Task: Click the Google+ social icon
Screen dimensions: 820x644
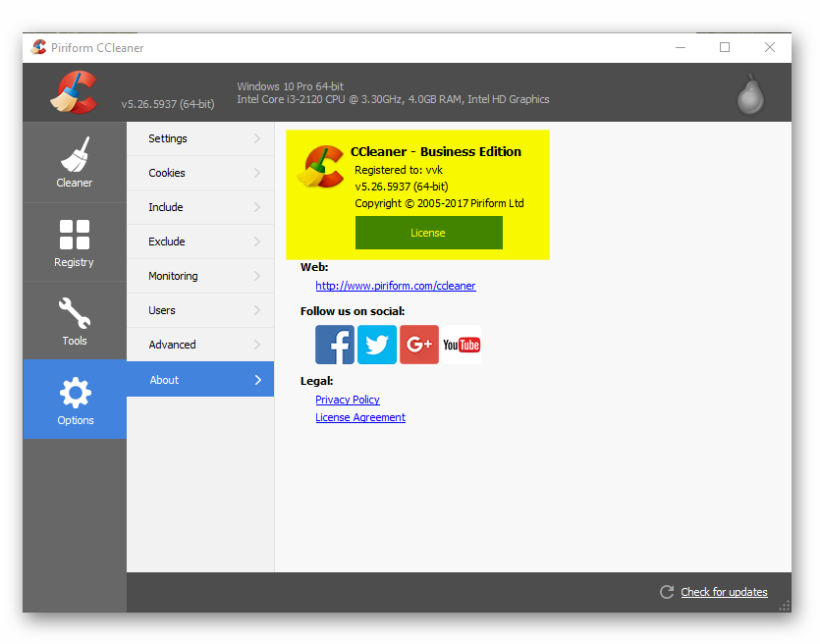Action: 418,345
